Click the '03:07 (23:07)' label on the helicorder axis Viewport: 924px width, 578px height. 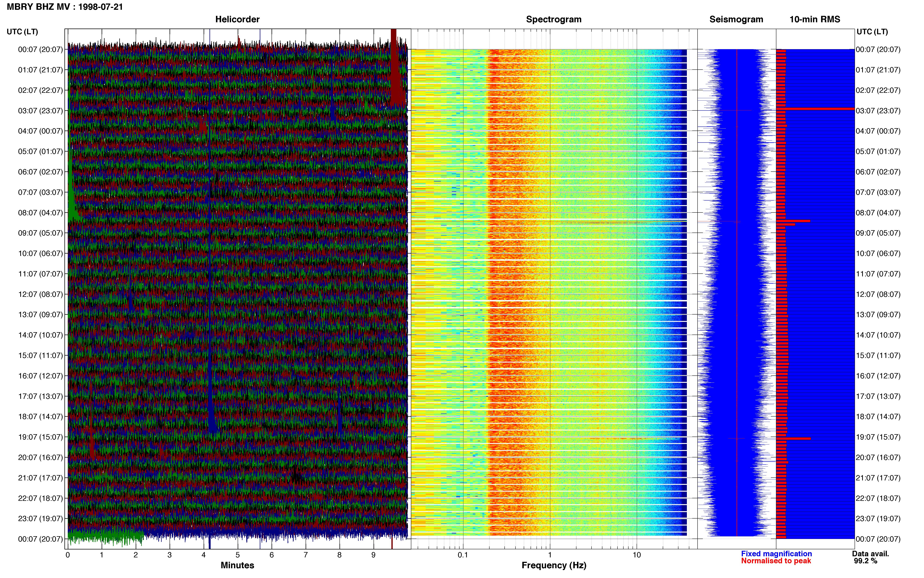40,111
